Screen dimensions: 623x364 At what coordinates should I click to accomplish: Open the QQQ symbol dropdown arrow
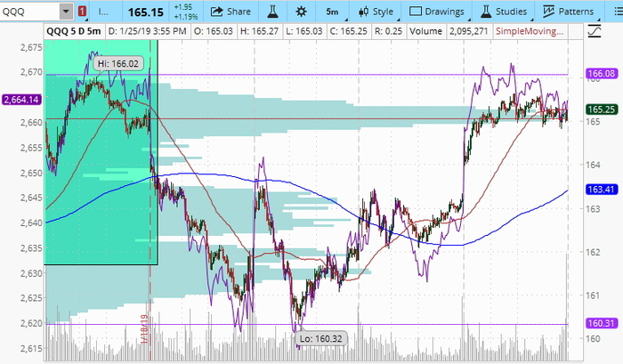coord(67,12)
